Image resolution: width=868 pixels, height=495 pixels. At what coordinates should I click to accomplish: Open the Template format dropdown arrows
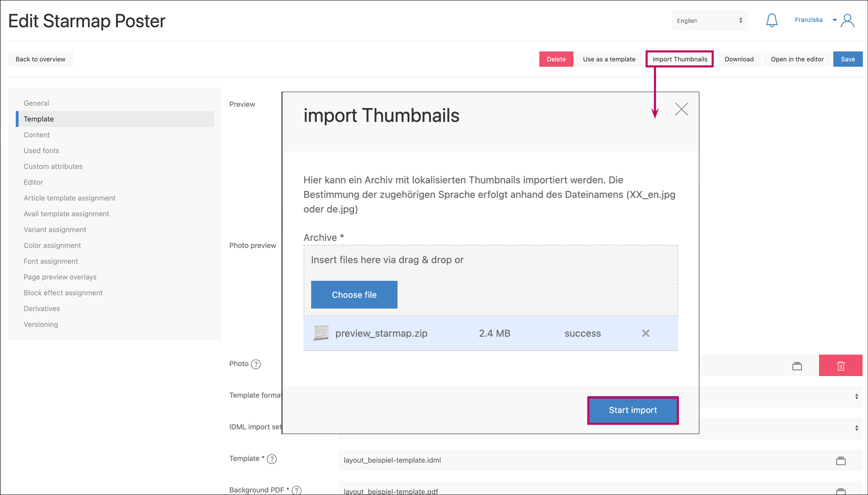coord(856,396)
